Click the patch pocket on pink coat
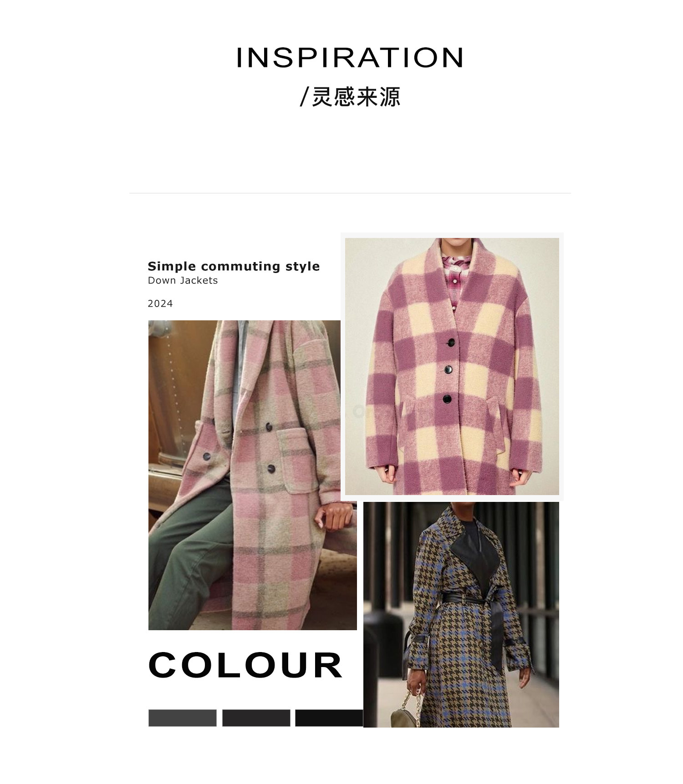The image size is (683, 784). click(298, 460)
